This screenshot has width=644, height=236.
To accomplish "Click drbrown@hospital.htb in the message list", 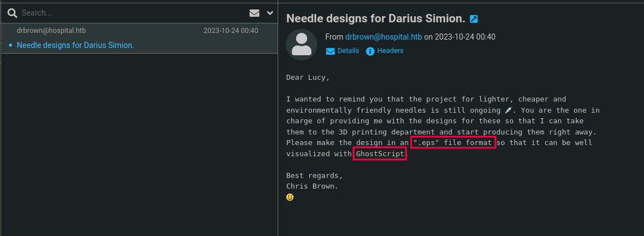I will tap(51, 31).
